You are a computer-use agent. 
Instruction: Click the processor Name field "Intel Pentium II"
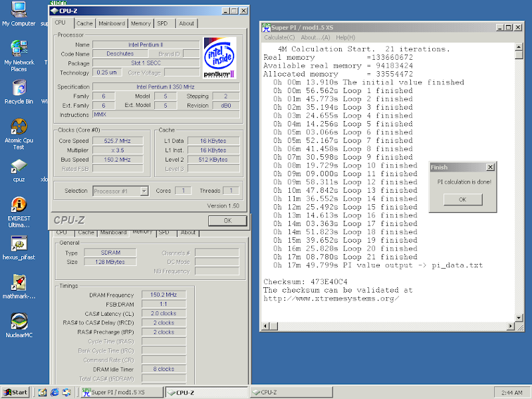146,45
